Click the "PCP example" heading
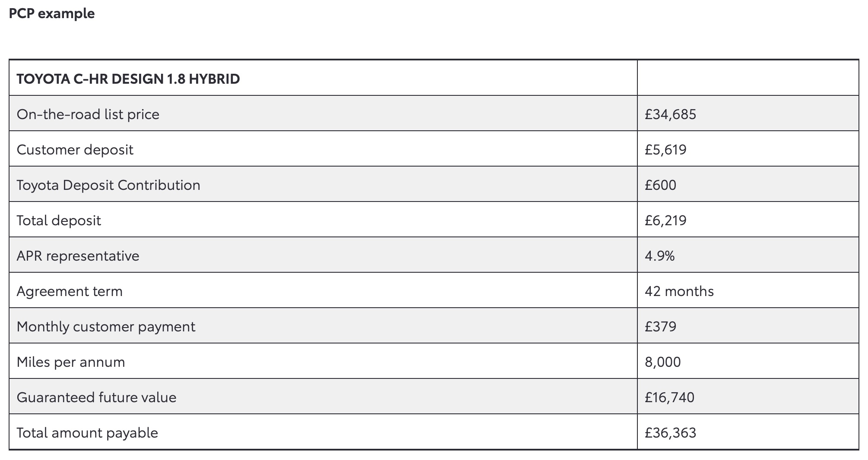This screenshot has height=460, width=868. coord(52,14)
